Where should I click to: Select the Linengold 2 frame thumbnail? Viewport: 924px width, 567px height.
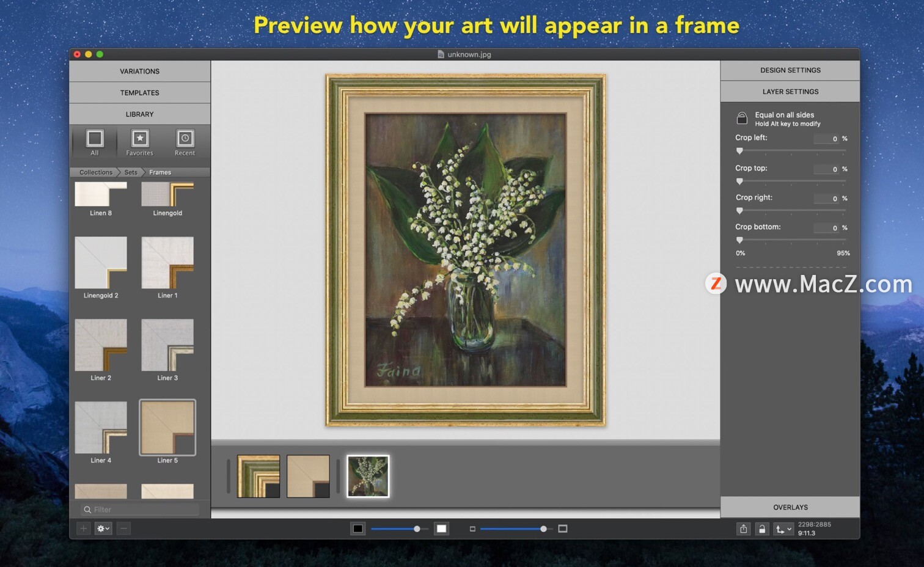(101, 263)
